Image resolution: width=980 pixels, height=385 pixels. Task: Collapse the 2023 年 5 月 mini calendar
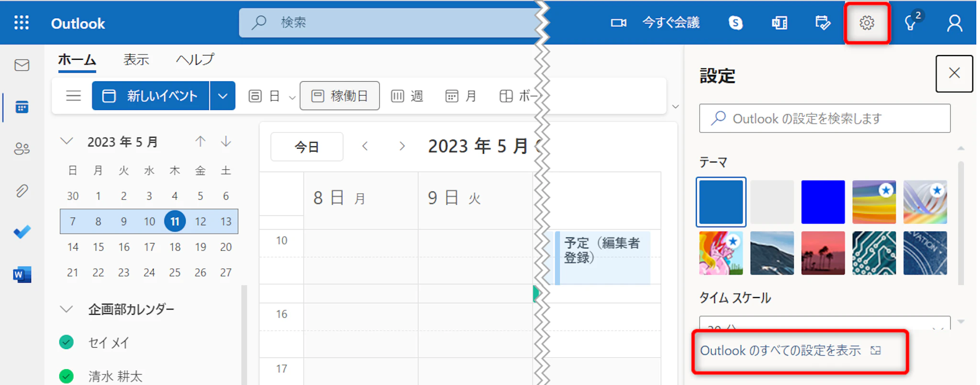(67, 142)
